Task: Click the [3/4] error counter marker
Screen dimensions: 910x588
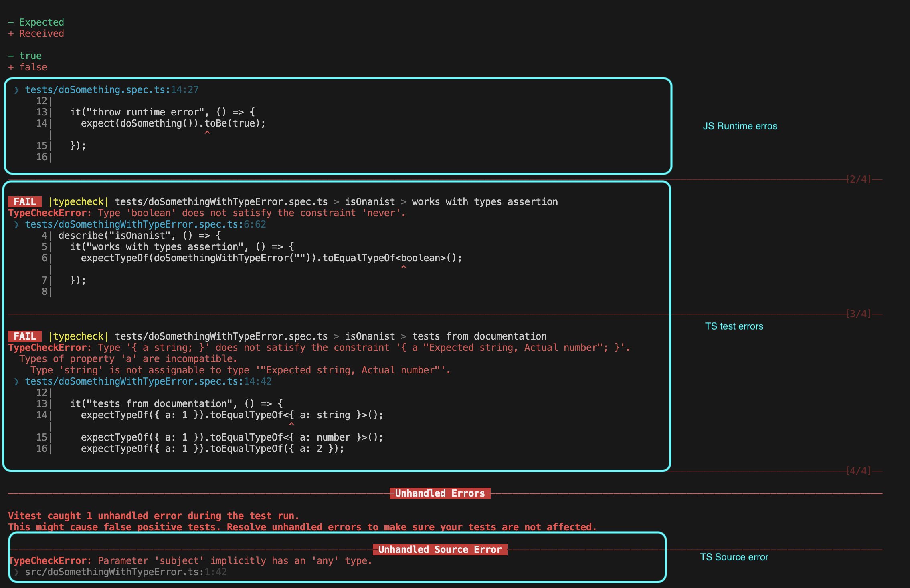Action: click(858, 314)
